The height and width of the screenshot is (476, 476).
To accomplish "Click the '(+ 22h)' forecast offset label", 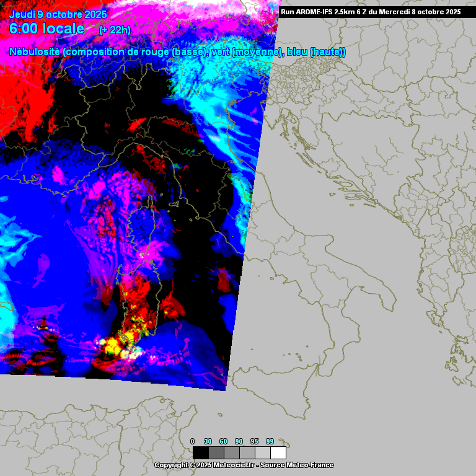I will [115, 30].
